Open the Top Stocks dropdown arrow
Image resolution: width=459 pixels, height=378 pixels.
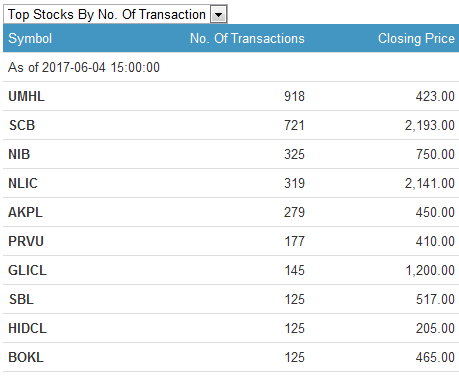[x=219, y=15]
